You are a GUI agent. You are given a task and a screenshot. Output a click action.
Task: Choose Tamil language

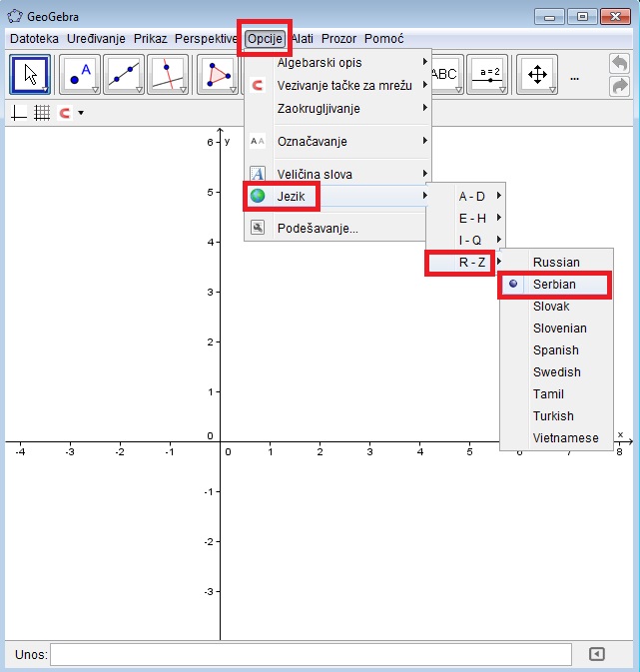click(557, 393)
